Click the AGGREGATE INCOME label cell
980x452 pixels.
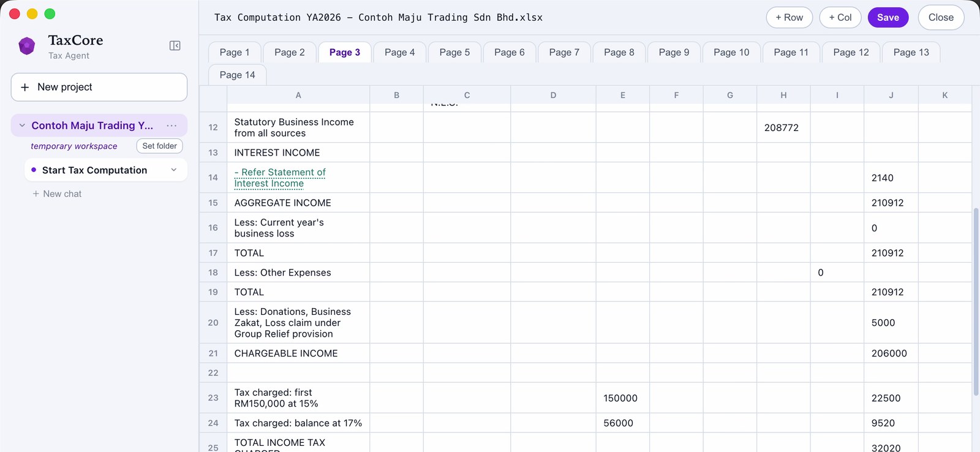click(298, 203)
